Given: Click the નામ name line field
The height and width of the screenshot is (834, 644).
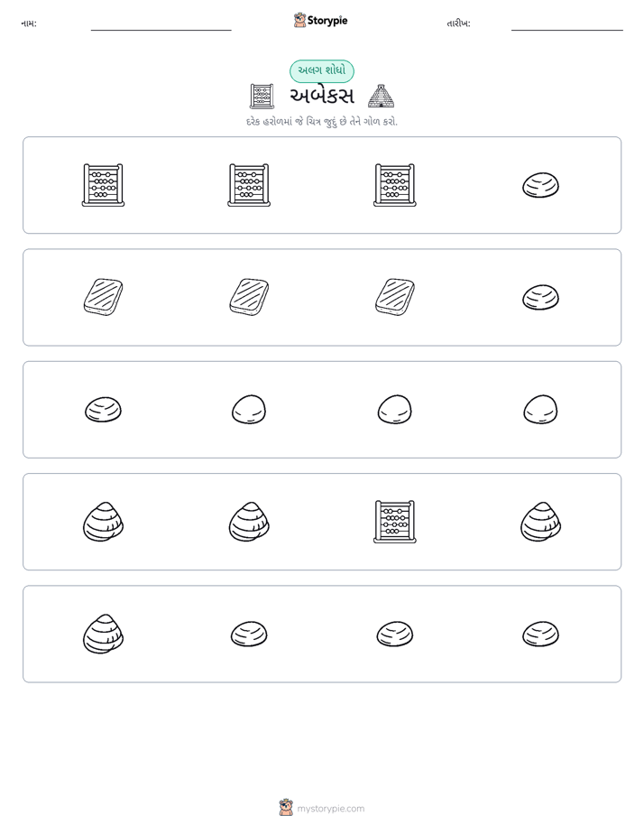Looking at the screenshot, I should pyautogui.click(x=161, y=24).
